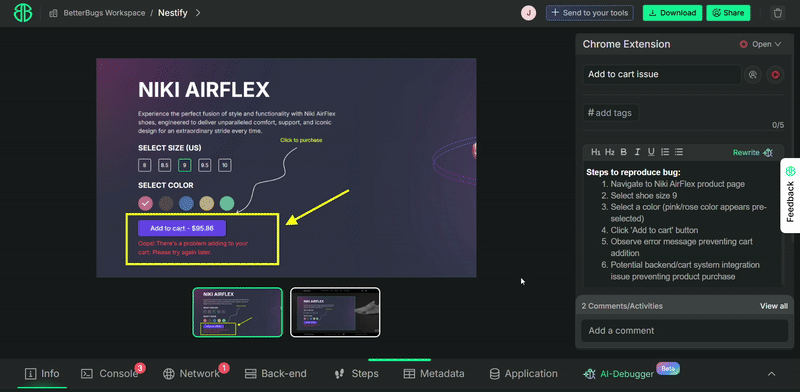This screenshot has height=392, width=800.
Task: Click the green Share button
Action: coord(728,13)
